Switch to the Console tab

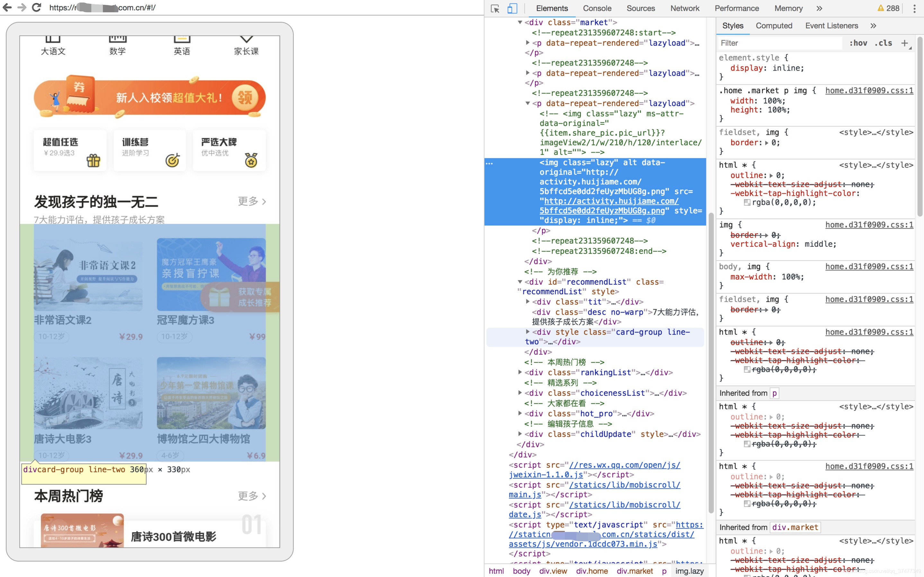597,8
